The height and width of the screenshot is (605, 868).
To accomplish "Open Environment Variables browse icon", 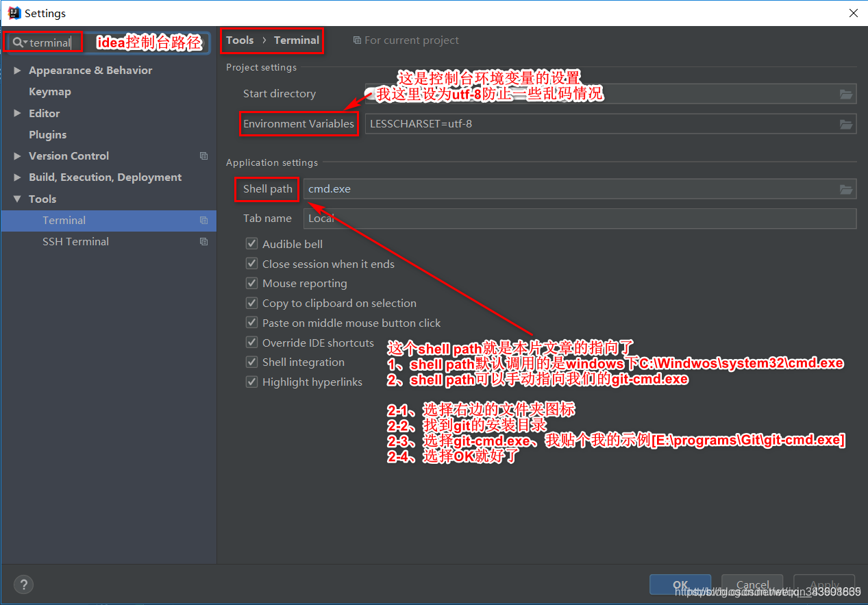I will 846,124.
